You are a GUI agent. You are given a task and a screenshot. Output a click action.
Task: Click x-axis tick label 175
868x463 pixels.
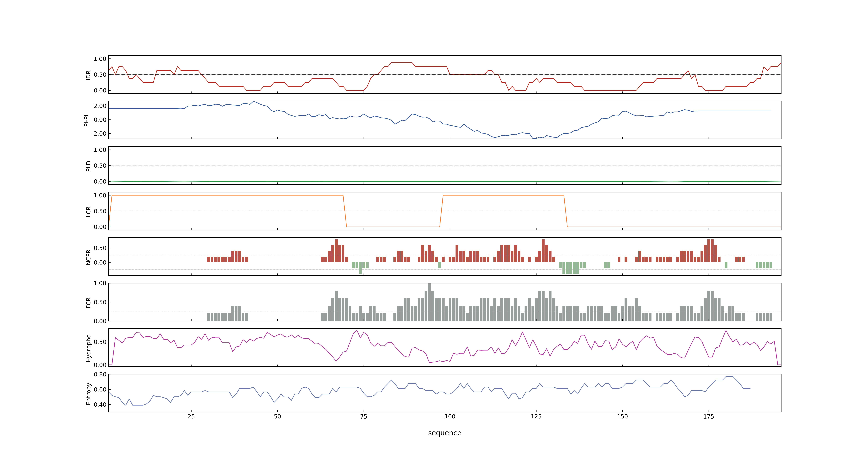point(709,416)
